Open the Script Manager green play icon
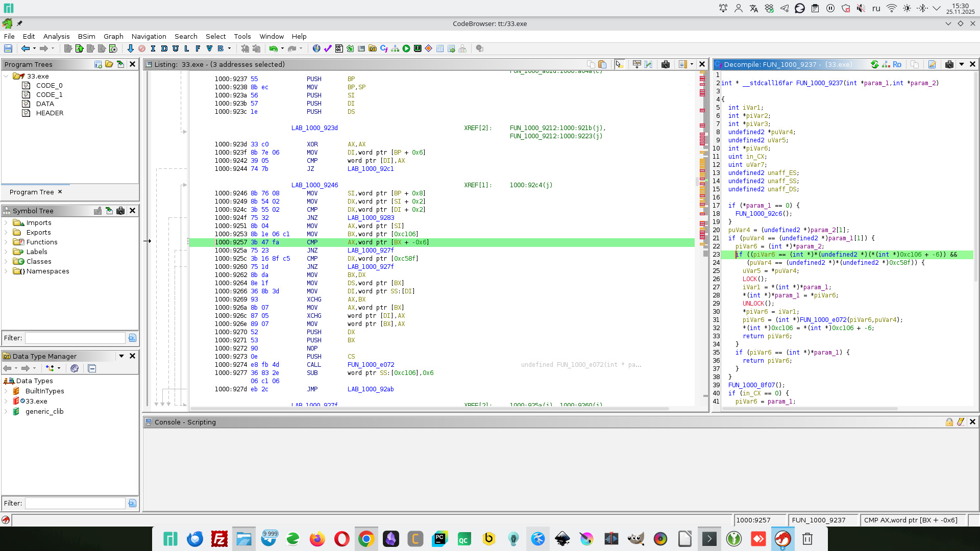The image size is (980, 551). (406, 48)
